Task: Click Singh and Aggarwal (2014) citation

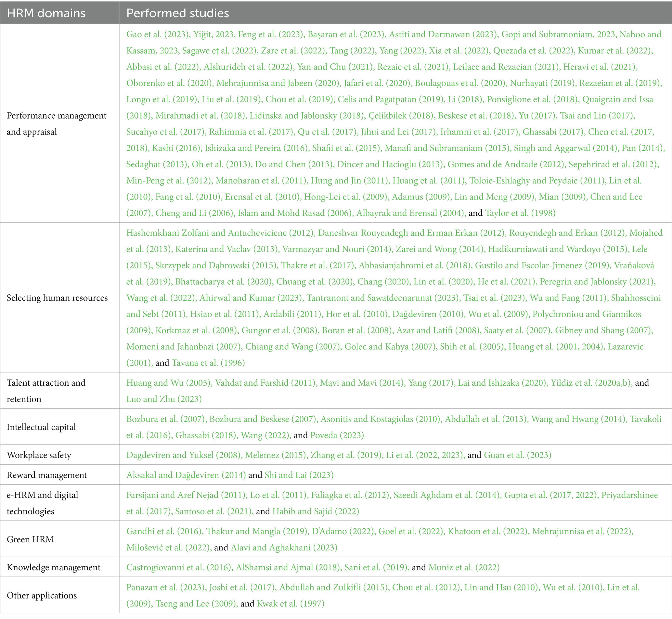Action: 565,148
